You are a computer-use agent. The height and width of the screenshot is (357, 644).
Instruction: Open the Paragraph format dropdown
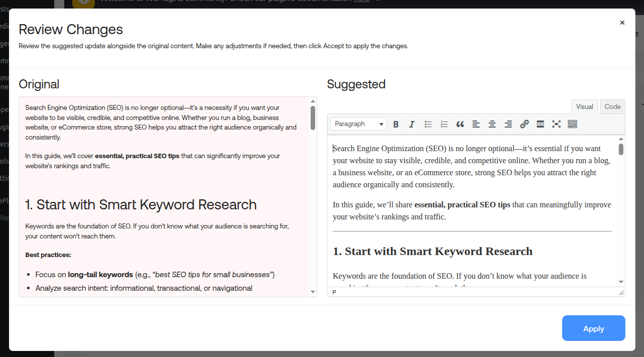358,124
